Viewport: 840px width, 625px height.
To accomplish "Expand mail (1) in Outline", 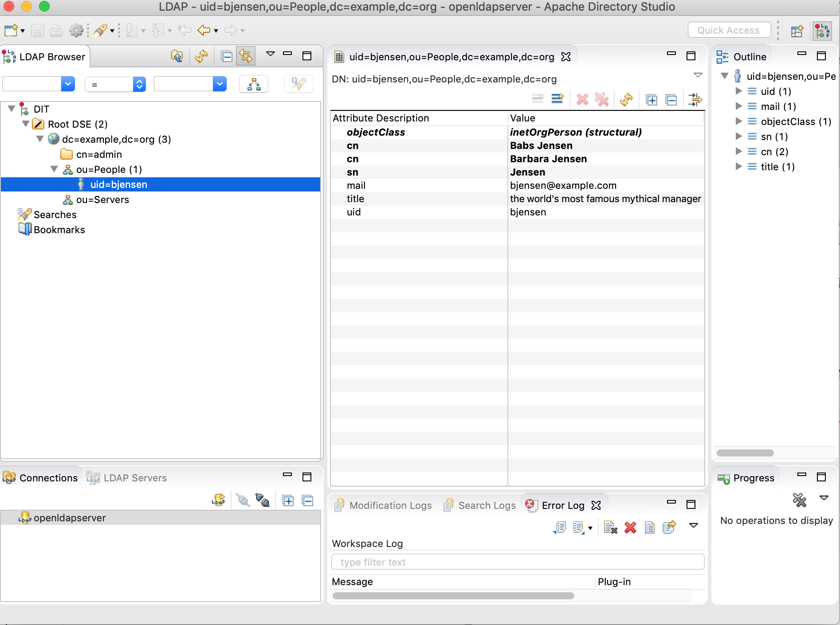I will tap(738, 106).
